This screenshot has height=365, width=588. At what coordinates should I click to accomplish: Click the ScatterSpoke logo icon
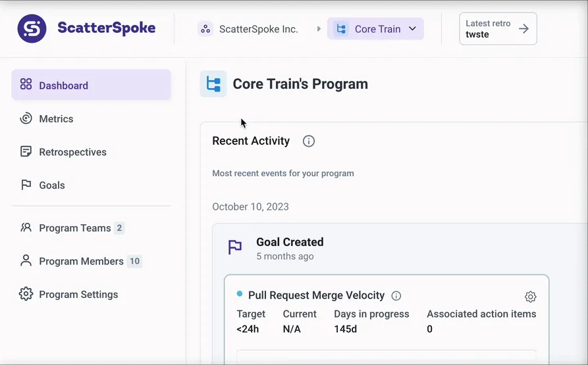coord(32,29)
